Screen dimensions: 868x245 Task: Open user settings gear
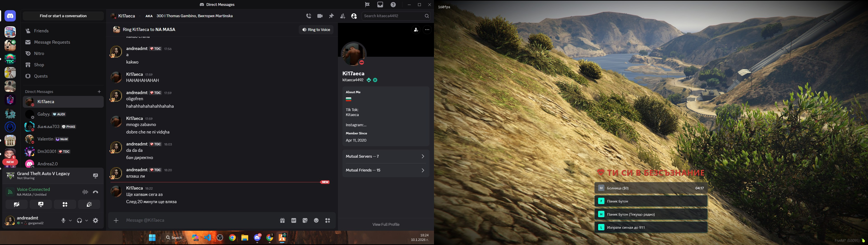tap(96, 220)
